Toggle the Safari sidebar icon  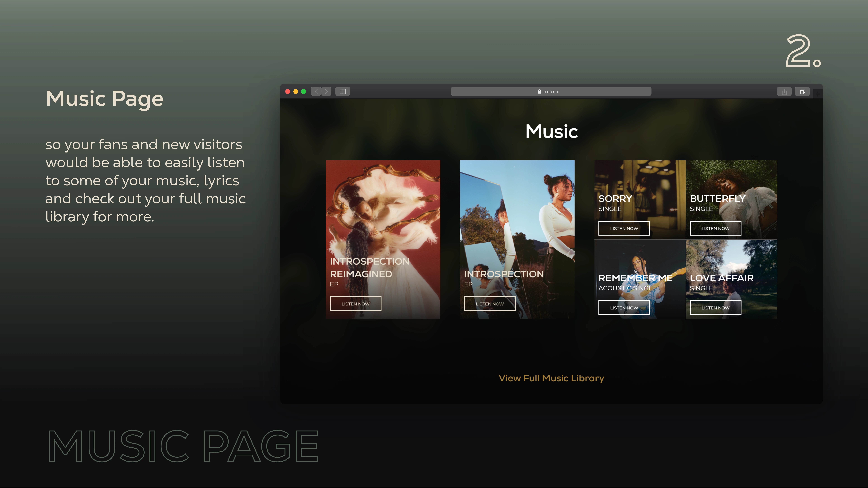point(343,91)
